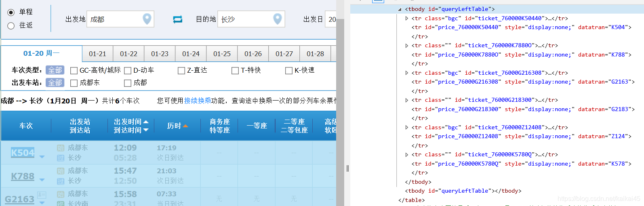Expand the K788 train details arrow
The width and height of the screenshot is (644, 206).
[42, 180]
